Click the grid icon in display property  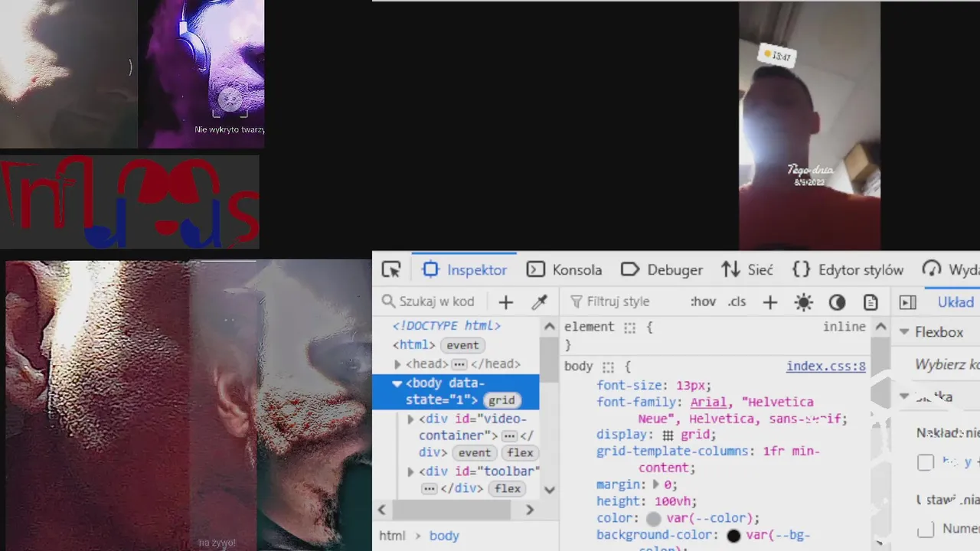(668, 435)
